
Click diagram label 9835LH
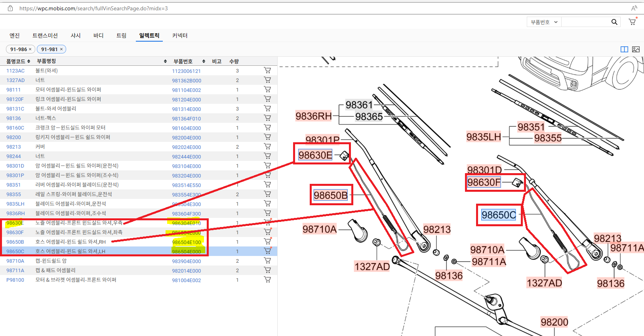[x=484, y=137]
